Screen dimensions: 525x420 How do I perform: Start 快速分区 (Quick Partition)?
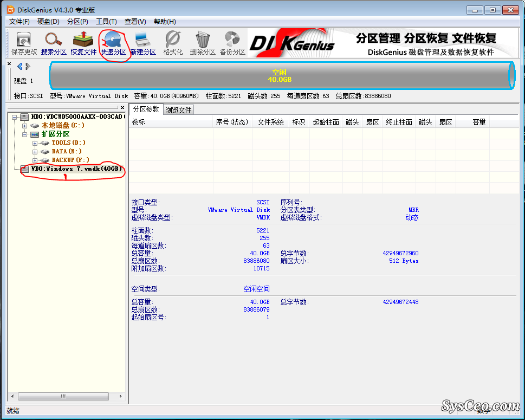coord(113,43)
